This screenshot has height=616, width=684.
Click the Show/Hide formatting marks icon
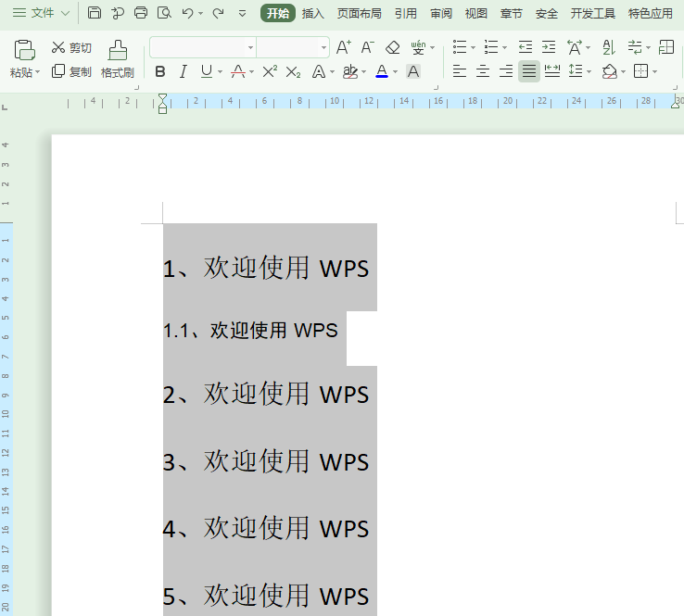tap(635, 47)
